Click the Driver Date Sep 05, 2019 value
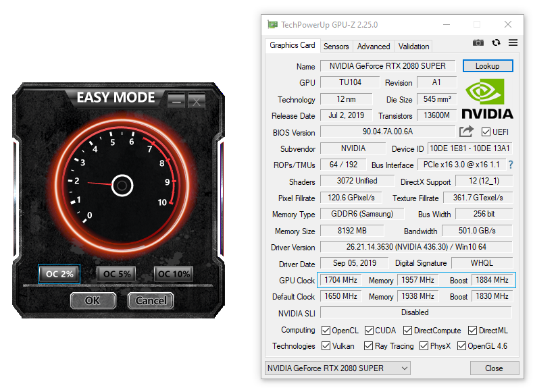 (355, 263)
